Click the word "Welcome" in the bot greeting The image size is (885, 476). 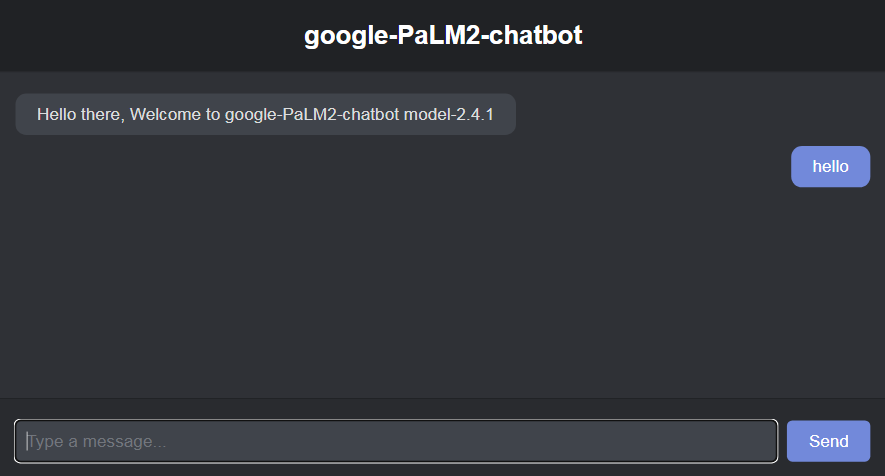coord(166,114)
